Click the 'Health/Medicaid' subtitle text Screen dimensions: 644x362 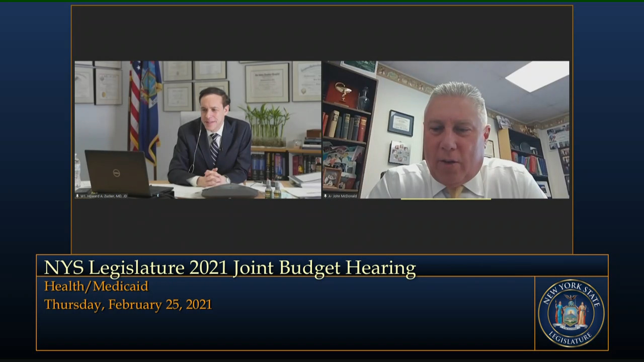(x=96, y=286)
